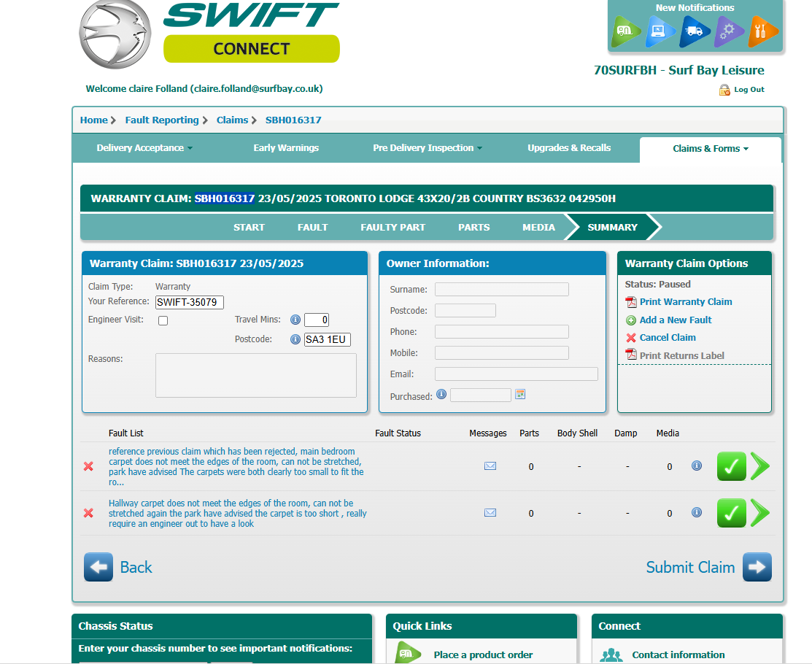Select the SUMMARY step
Screen dimensions: 812x664
click(612, 228)
